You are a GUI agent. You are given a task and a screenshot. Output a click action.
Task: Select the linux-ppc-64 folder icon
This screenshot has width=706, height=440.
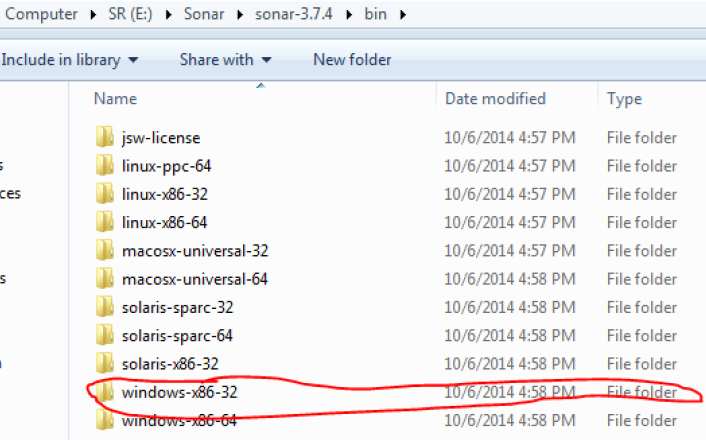coord(104,165)
